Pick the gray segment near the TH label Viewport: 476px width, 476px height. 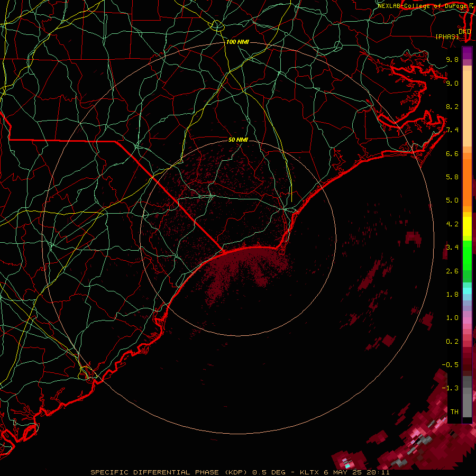click(x=467, y=406)
